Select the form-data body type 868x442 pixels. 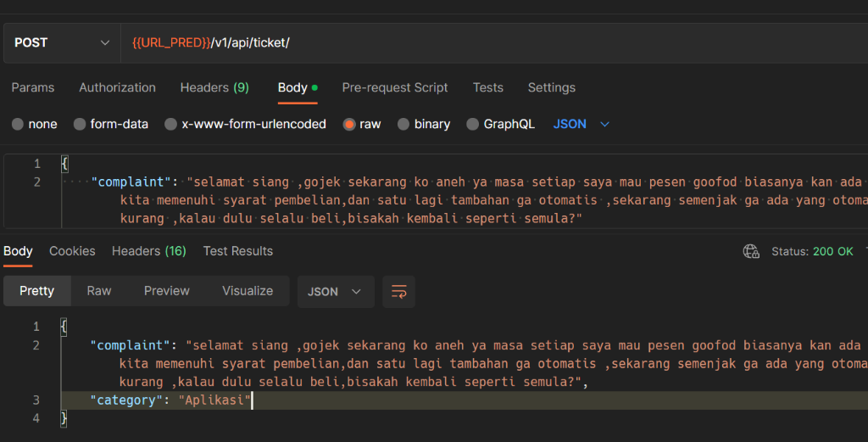(111, 124)
